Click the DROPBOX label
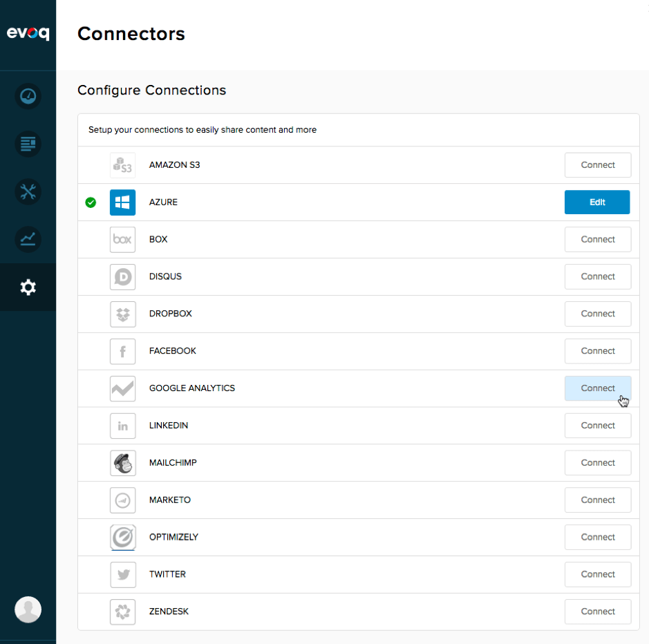The height and width of the screenshot is (644, 649). [171, 314]
